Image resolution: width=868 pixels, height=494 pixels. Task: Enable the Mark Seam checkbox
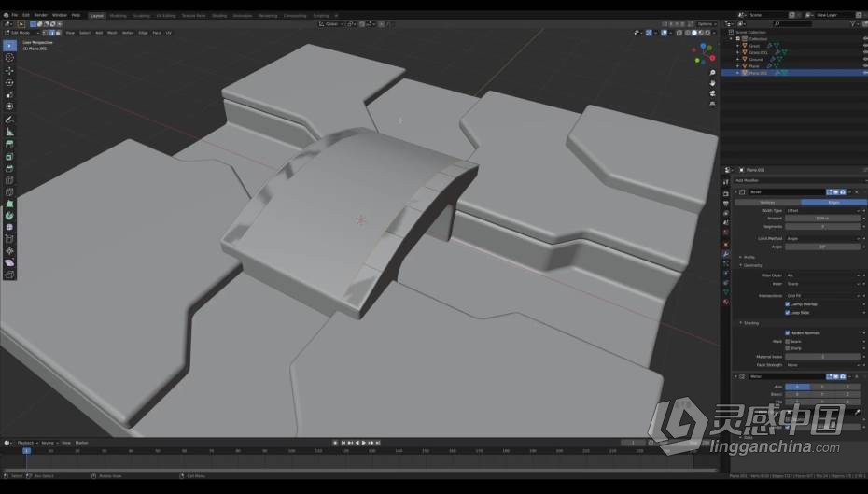(x=787, y=341)
